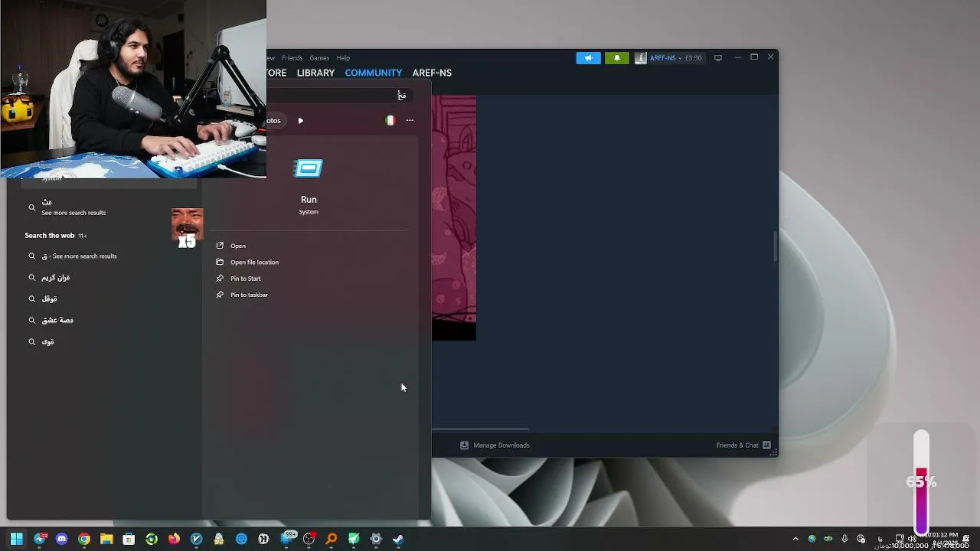980x551 pixels.
Task: Open Steam Friends & Chat
Action: (x=743, y=445)
